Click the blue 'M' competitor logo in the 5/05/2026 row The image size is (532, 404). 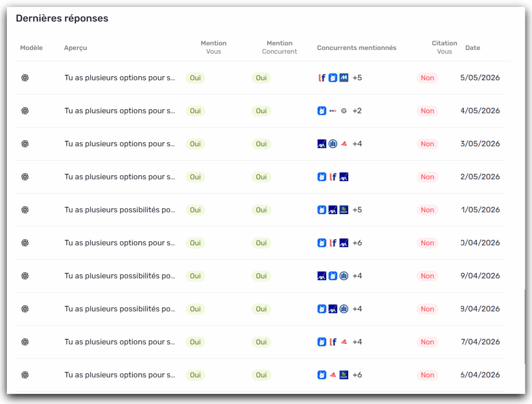344,78
